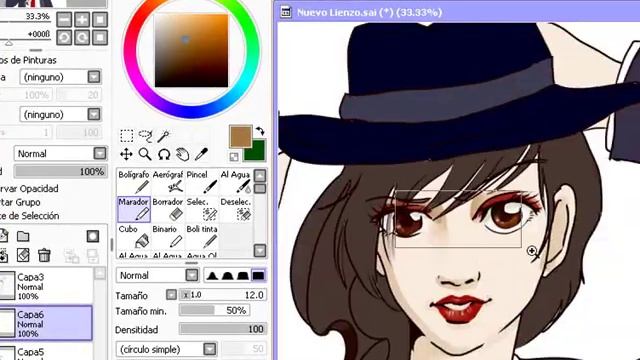640x360 pixels.
Task: Rotate canvas counterclockwise button
Action: click(64, 38)
